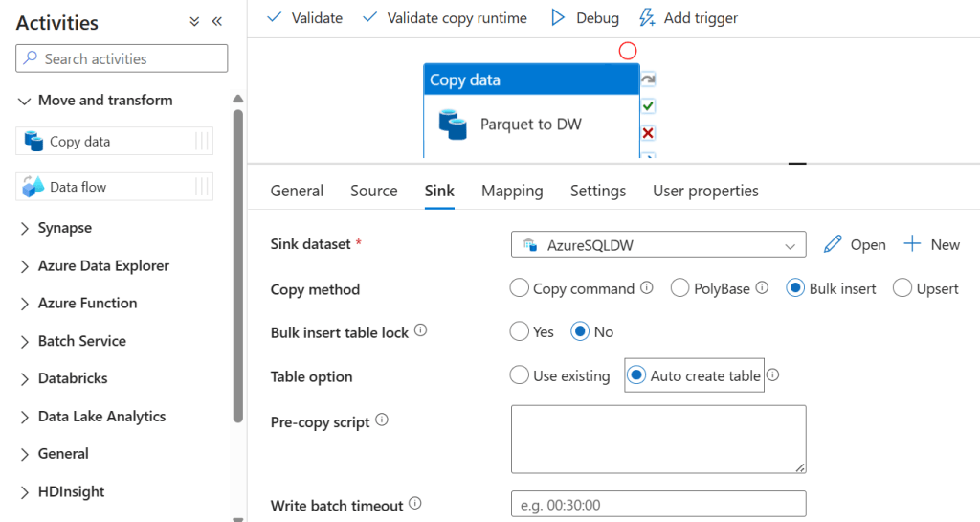Click the pencil Open dataset icon
Screen dimensions: 980x522
point(833,244)
